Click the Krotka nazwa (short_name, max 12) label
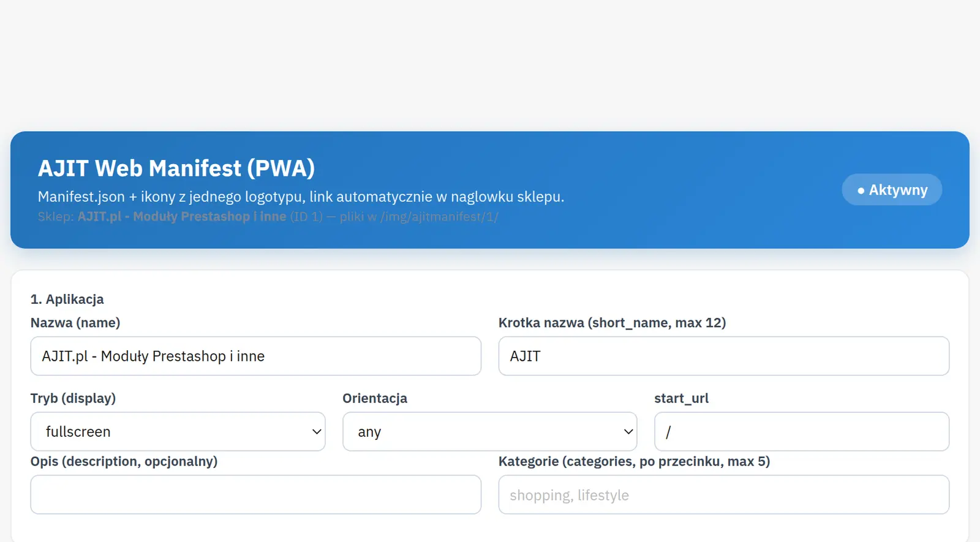Viewport: 980px width, 542px height. 612,323
